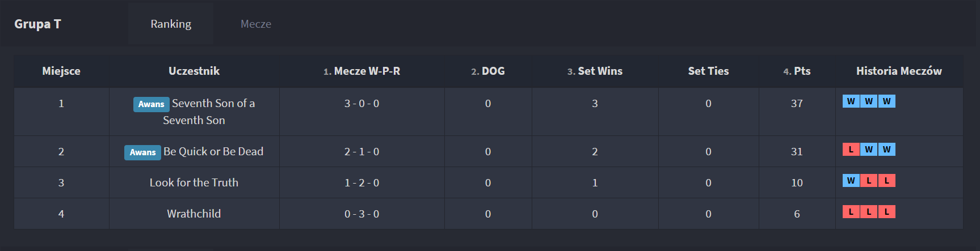
Task: Click middle W badge for Be Quick or Be Dead
Action: (x=869, y=150)
